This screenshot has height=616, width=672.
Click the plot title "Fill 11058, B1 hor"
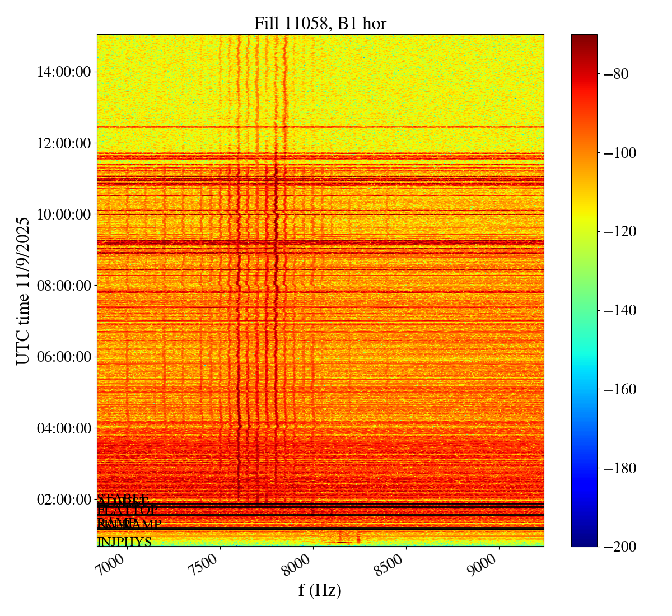coord(320,23)
